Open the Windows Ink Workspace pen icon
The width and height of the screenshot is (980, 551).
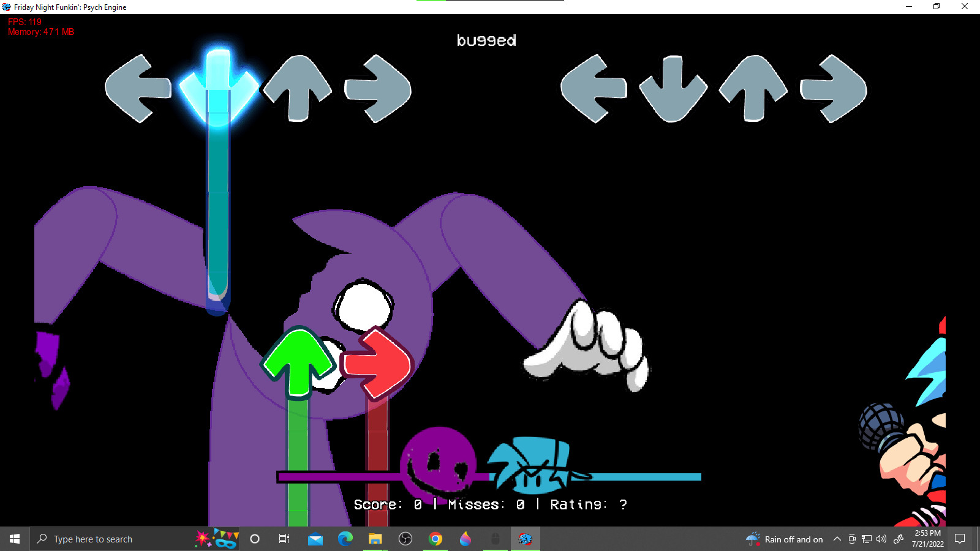[x=899, y=539]
